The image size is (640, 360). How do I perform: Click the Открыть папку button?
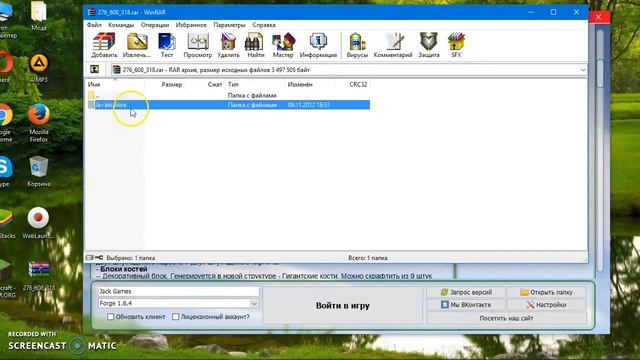(546, 292)
